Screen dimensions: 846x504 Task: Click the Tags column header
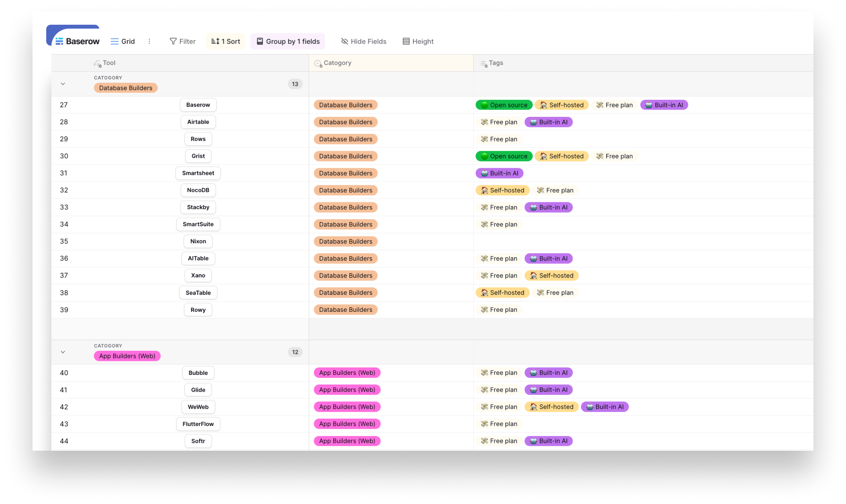pos(644,63)
